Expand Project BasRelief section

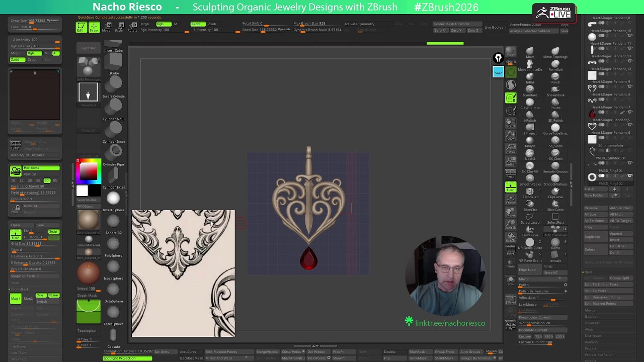pos(598,355)
